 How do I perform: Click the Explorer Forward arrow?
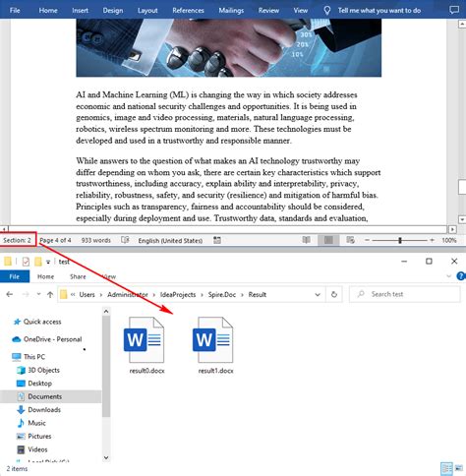tap(26, 294)
